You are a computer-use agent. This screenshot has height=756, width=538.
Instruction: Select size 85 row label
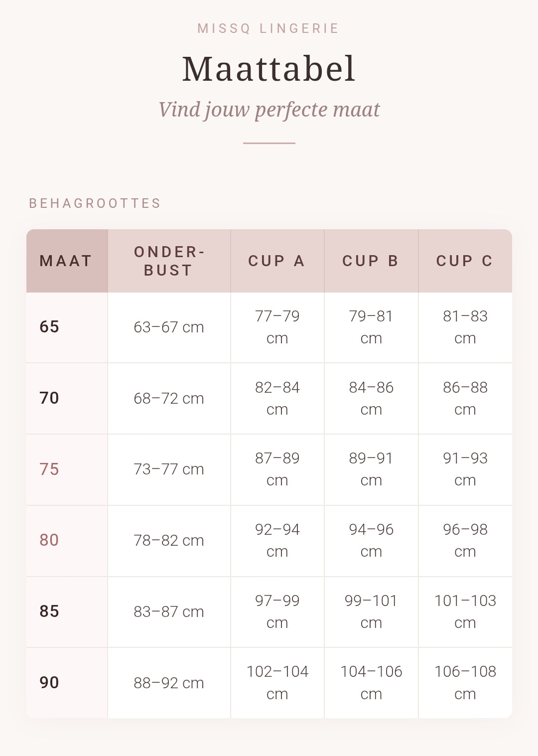pyautogui.click(x=49, y=611)
